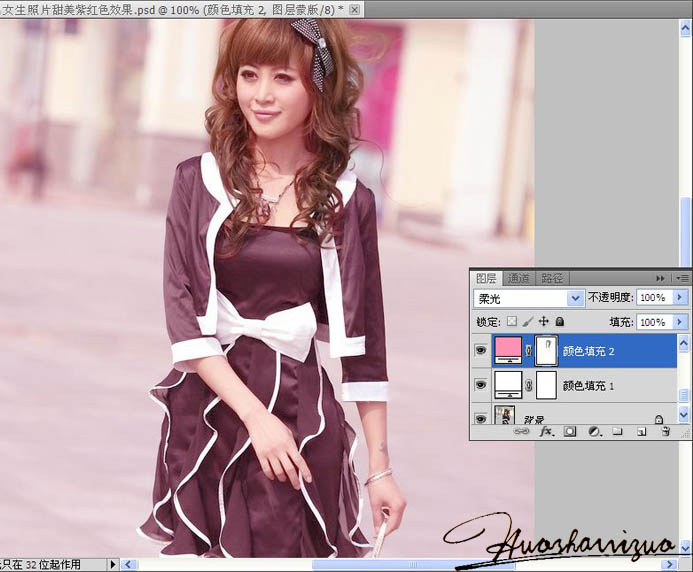Hide the 颜色填充 1 layer
This screenshot has width=693, height=572.
481,385
